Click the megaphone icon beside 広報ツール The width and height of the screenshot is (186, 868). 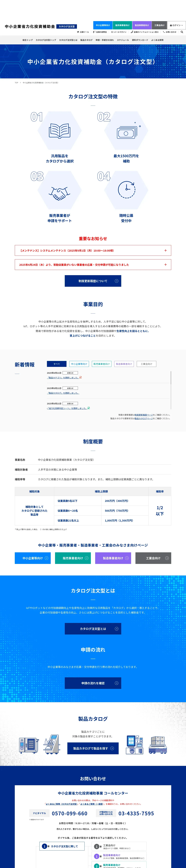pyautogui.click(x=78, y=32)
